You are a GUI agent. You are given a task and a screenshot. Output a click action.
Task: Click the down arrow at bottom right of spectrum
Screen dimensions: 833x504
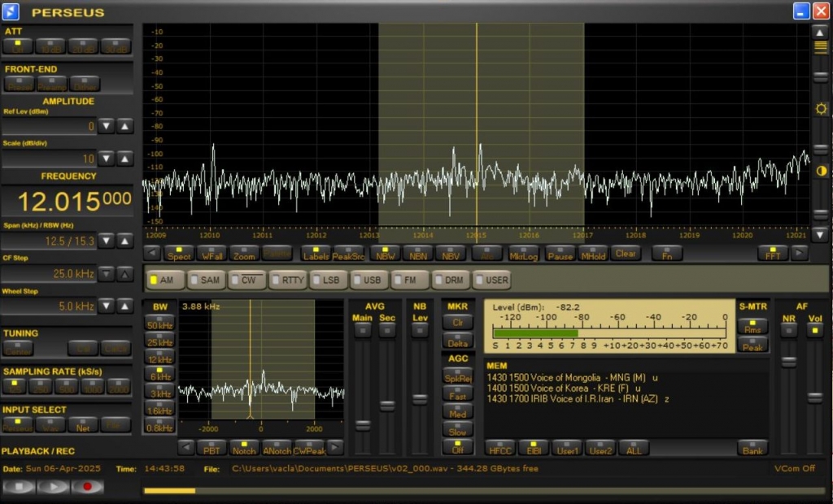[820, 234]
